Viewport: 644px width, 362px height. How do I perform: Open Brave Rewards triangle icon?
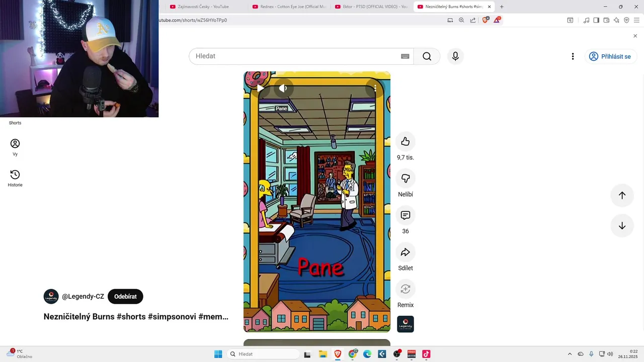click(497, 20)
